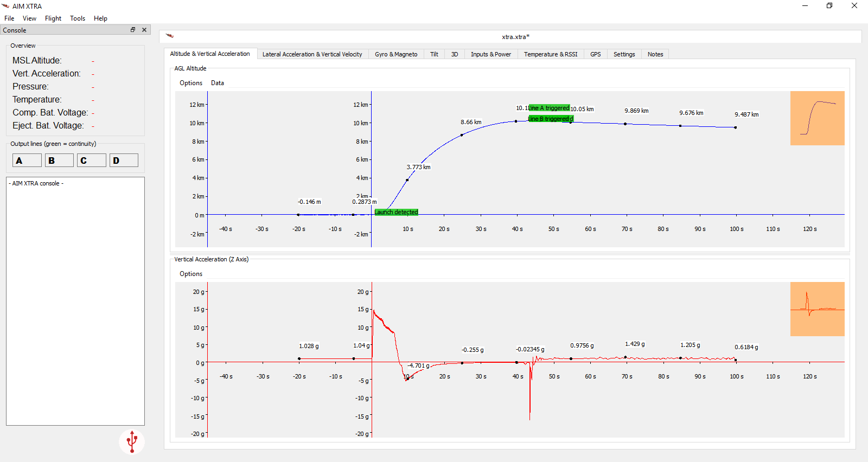
Task: Toggle output line C
Action: [x=92, y=161]
